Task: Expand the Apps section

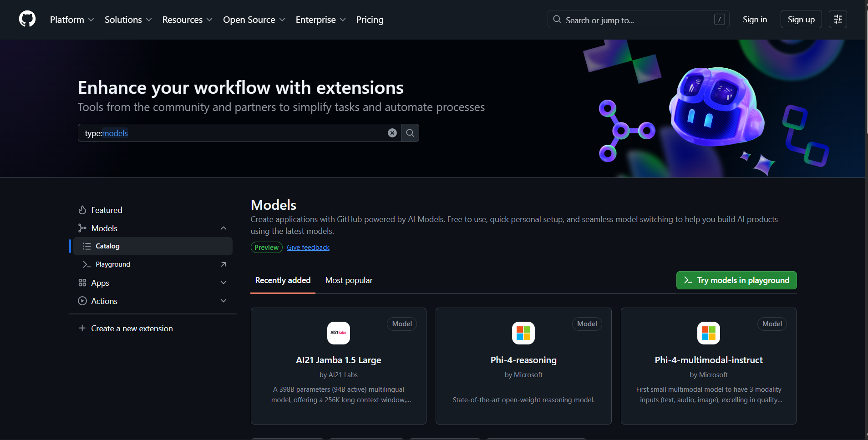Action: pos(223,282)
